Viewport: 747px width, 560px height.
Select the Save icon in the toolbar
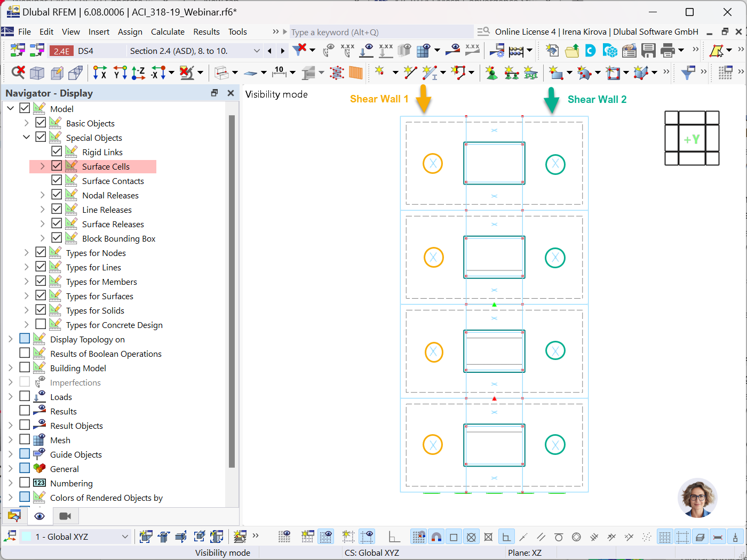648,51
